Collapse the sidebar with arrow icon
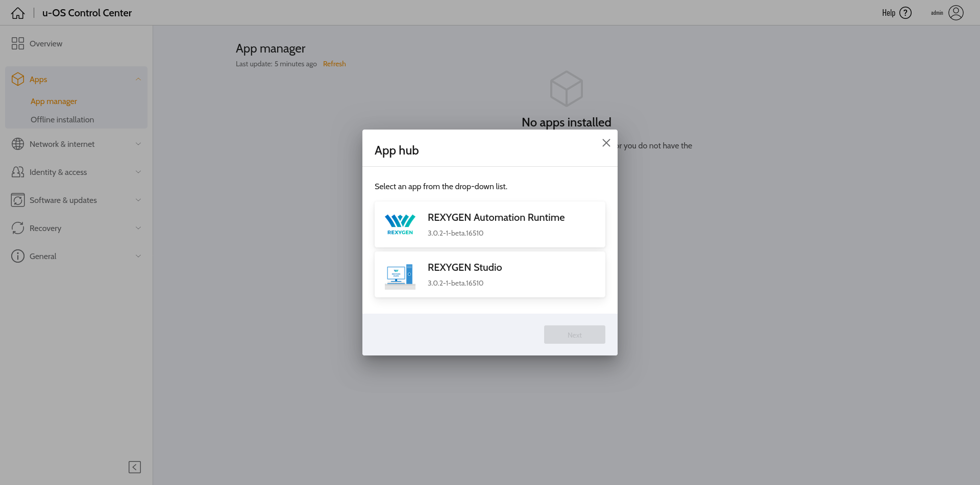This screenshot has width=980, height=485. click(135, 467)
